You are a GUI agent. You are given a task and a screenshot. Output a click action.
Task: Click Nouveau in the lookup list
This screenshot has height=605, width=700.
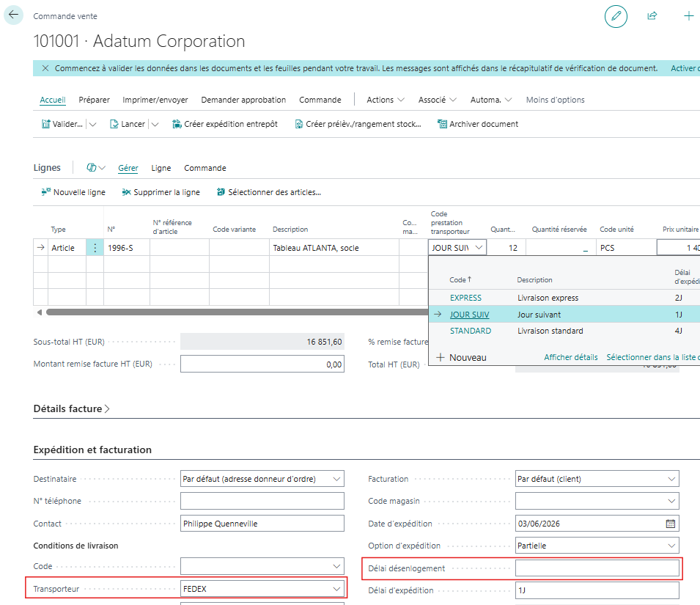(x=462, y=358)
